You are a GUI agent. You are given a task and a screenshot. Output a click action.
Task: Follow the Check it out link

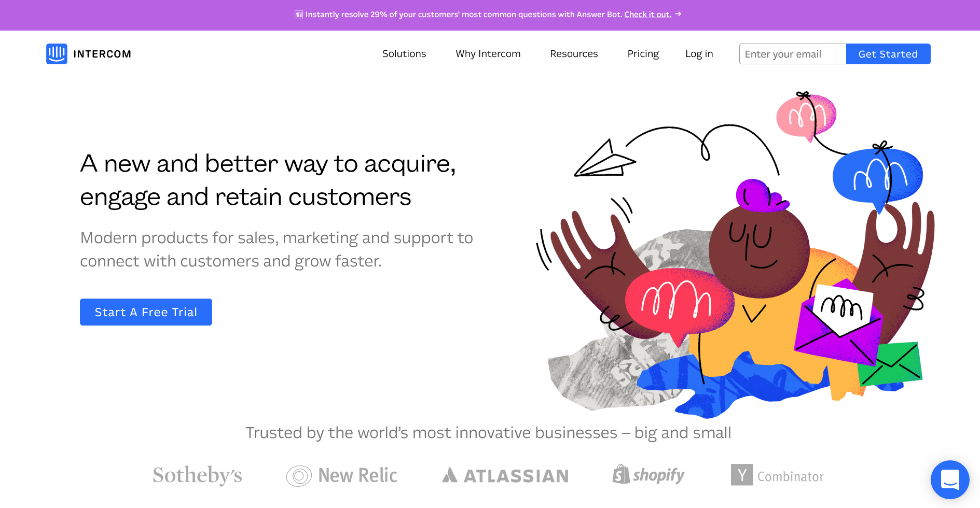tap(648, 15)
